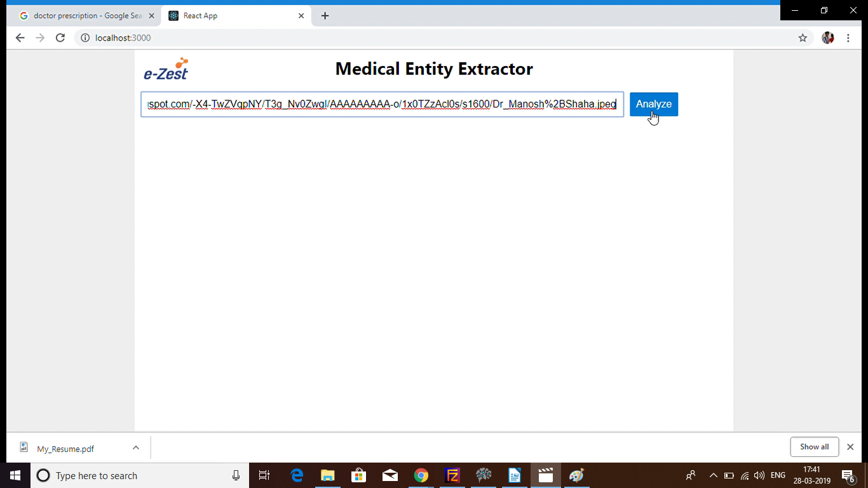Close the downloads bar
Viewport: 868px width, 488px height.
pyautogui.click(x=850, y=447)
